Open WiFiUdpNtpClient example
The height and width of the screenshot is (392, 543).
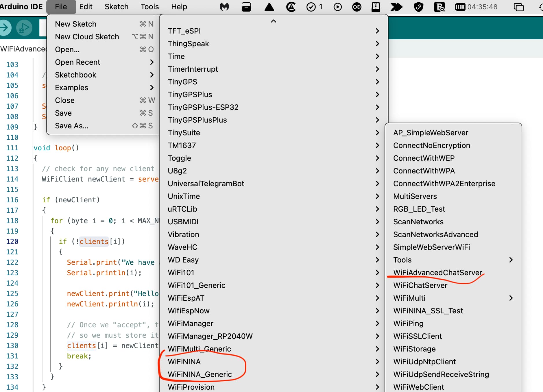pos(453,362)
